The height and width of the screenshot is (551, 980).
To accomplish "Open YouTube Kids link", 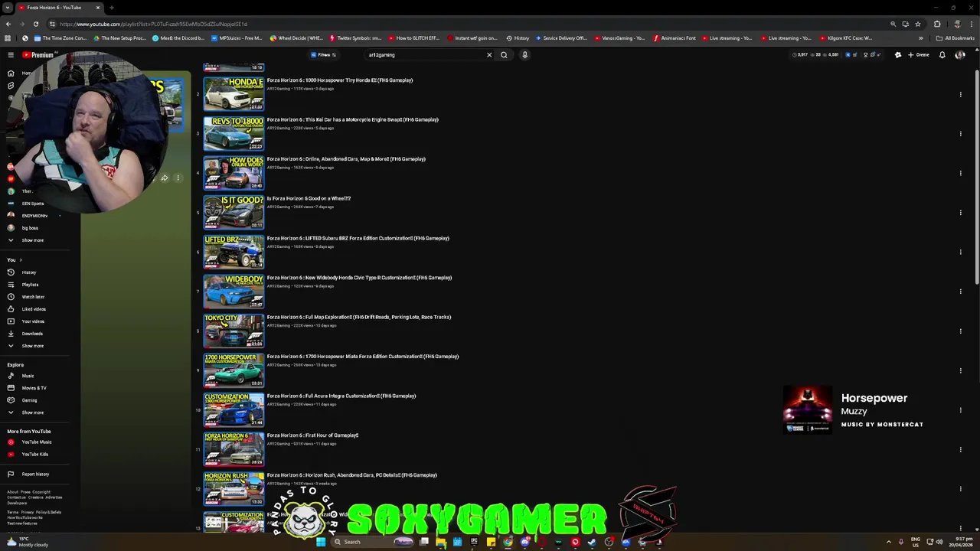I will pos(34,455).
